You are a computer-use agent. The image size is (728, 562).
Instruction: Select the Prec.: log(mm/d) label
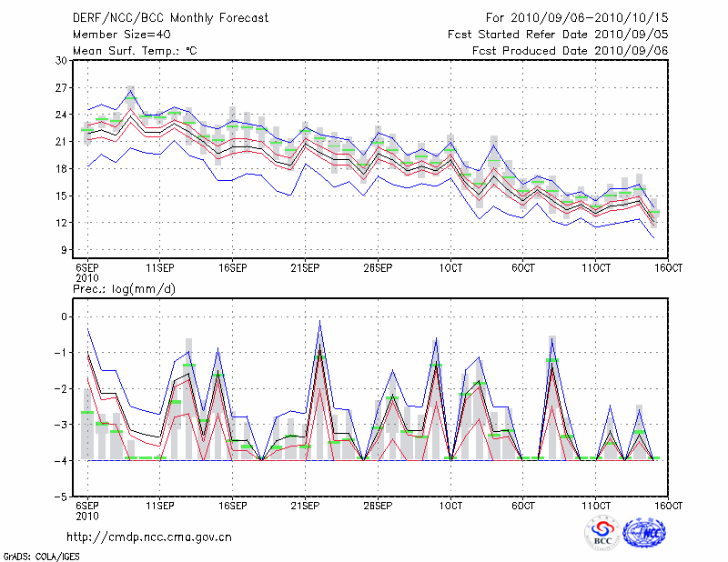pos(122,289)
